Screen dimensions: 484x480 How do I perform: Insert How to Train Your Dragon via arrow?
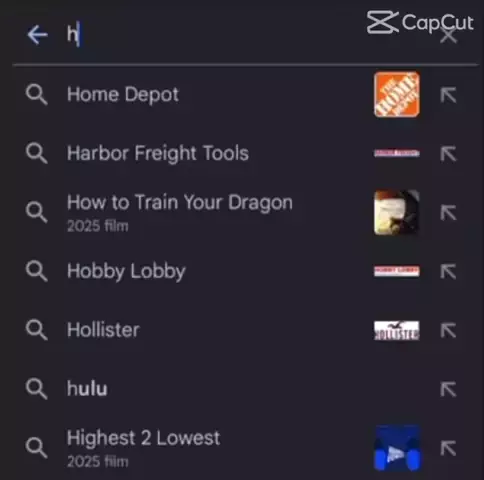pyautogui.click(x=448, y=213)
